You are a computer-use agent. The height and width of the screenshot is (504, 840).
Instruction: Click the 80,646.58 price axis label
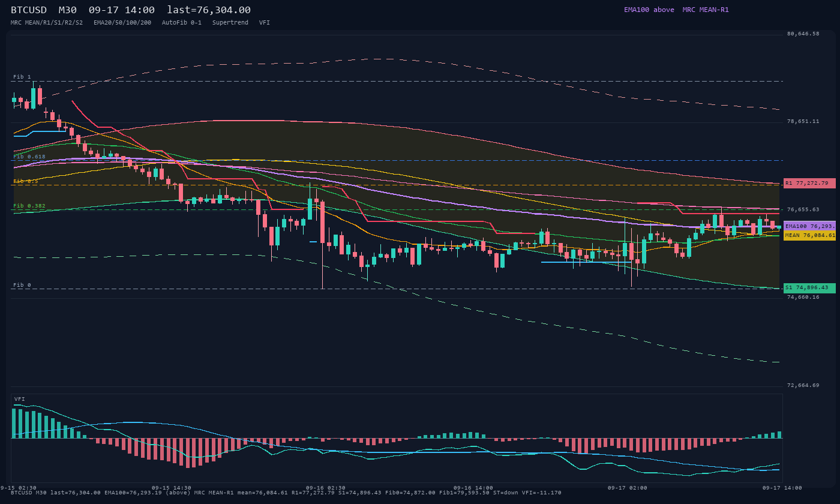point(803,34)
